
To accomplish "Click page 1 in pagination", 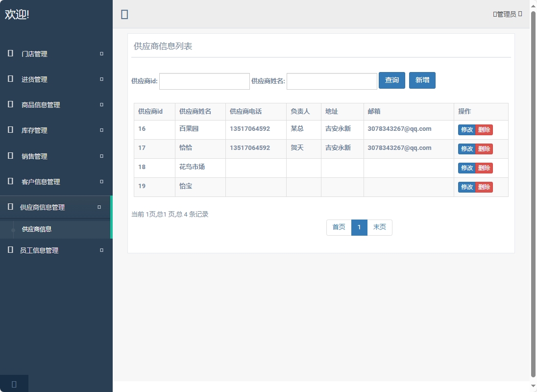I will click(359, 227).
